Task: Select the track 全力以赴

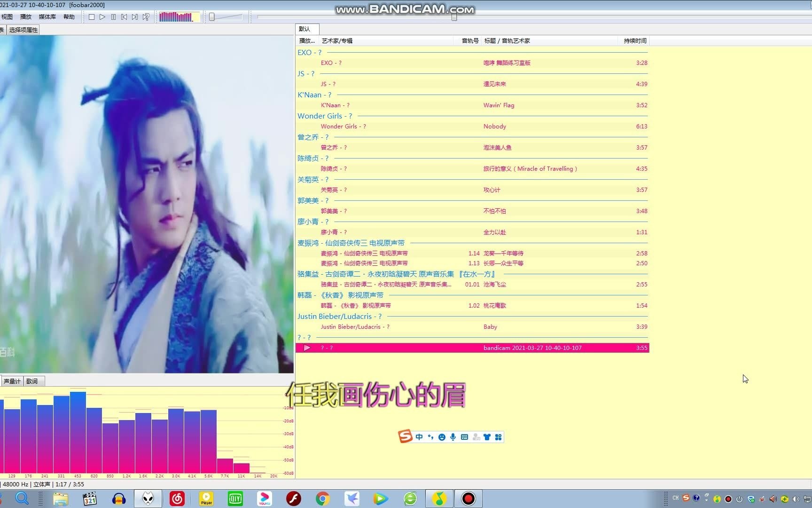Action: 472,232
